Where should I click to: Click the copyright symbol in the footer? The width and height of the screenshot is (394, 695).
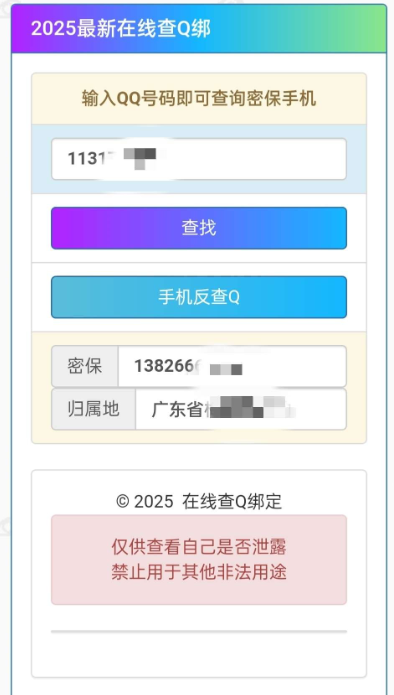pos(122,502)
